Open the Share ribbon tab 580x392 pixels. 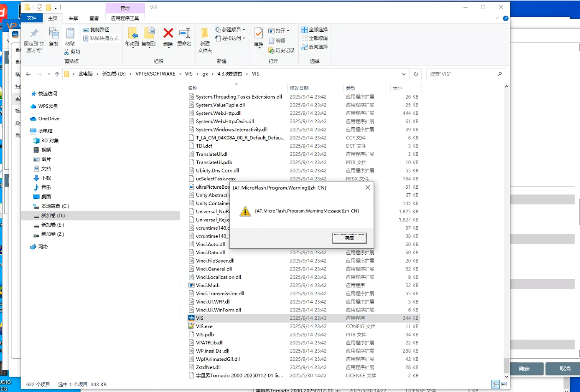[x=74, y=18]
